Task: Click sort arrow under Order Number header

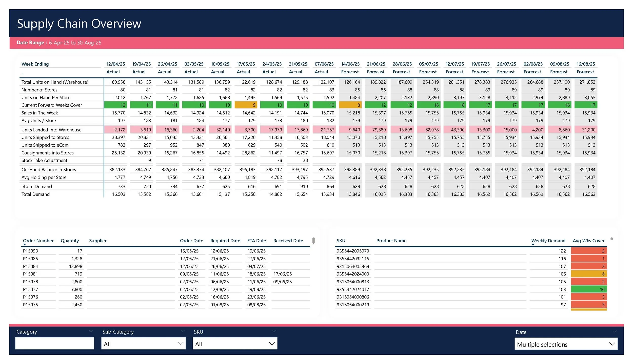Action: tap(25, 245)
